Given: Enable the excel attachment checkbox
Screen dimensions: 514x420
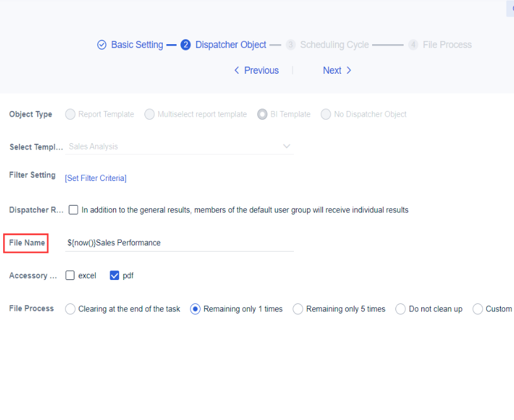Looking at the screenshot, I should tap(71, 276).
